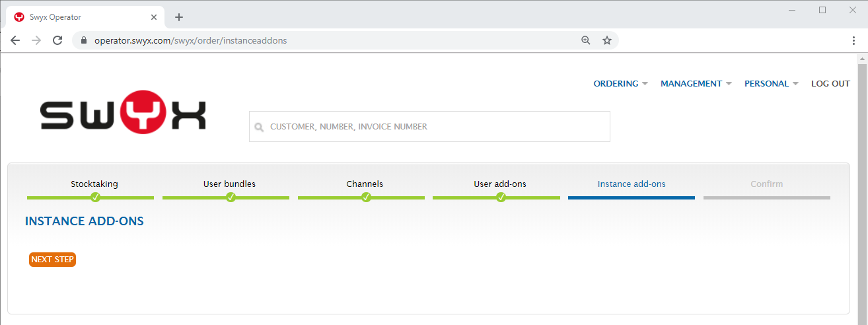Screen dimensions: 868x325
Task: Expand the PERSONAL dropdown menu
Action: tap(772, 84)
